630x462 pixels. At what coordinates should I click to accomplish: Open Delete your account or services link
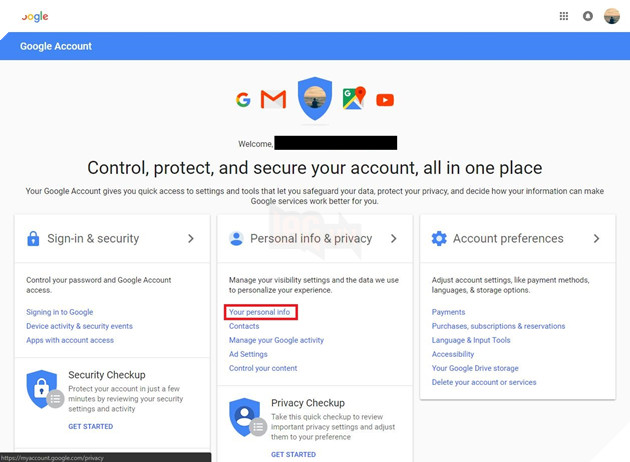click(x=484, y=382)
